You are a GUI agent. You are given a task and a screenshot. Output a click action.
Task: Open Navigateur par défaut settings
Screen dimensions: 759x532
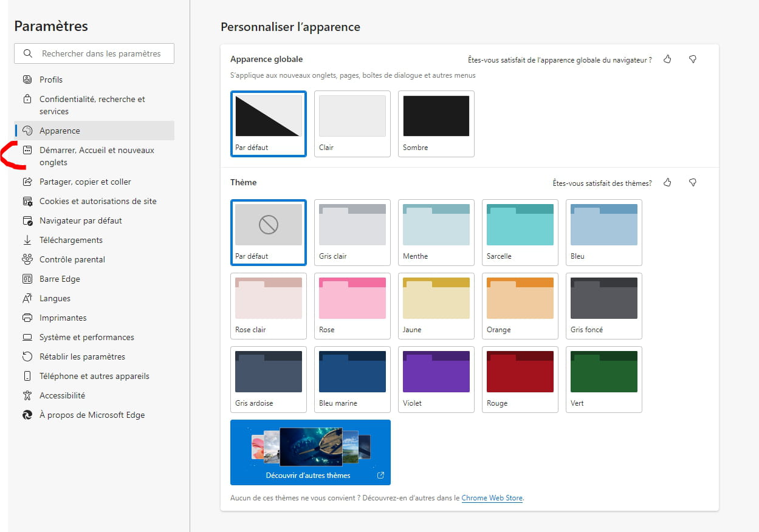(x=94, y=220)
